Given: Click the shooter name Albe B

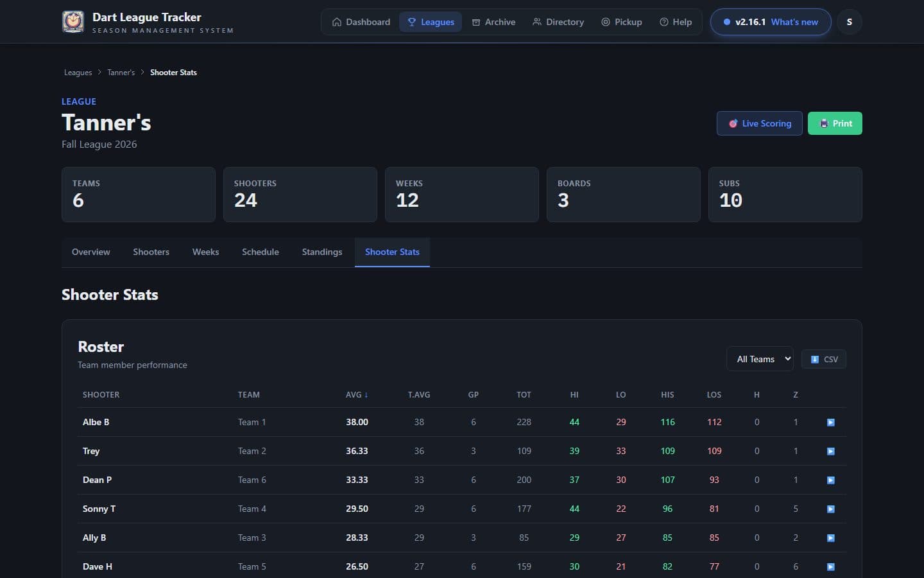Looking at the screenshot, I should coord(96,423).
